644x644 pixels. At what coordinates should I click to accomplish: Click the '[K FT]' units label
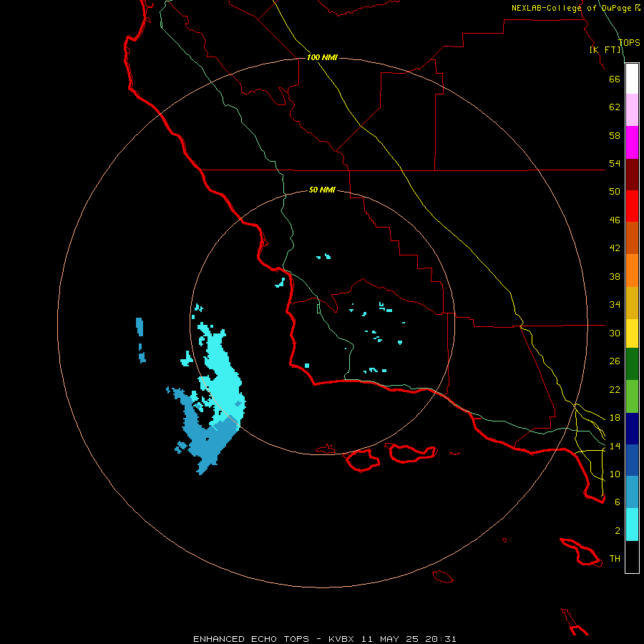[x=605, y=50]
